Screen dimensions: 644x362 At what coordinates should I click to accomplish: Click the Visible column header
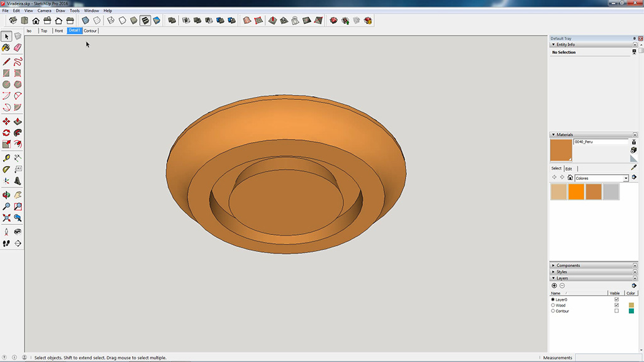point(615,293)
